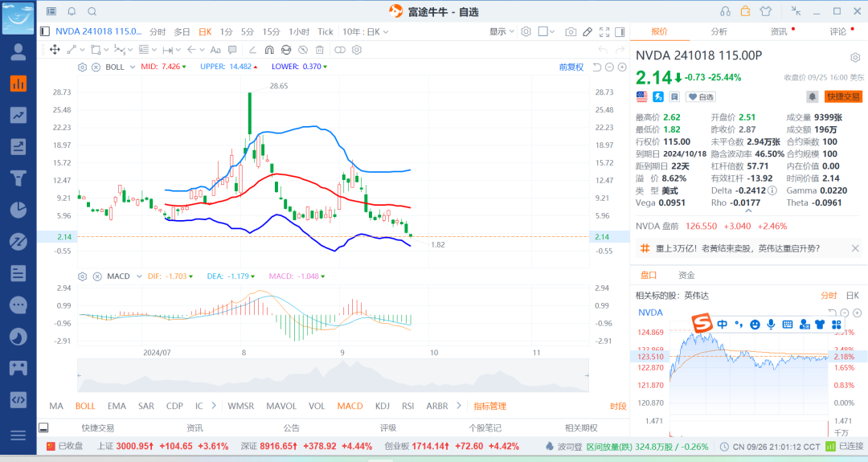Open the 10年: 日K period dropdown

tap(366, 32)
